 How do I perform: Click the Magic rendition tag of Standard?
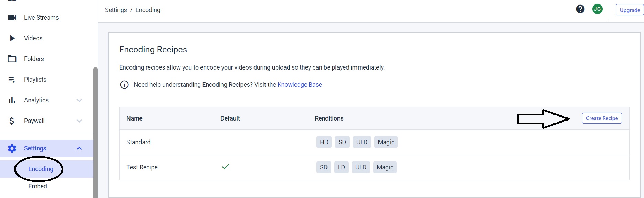(386, 142)
